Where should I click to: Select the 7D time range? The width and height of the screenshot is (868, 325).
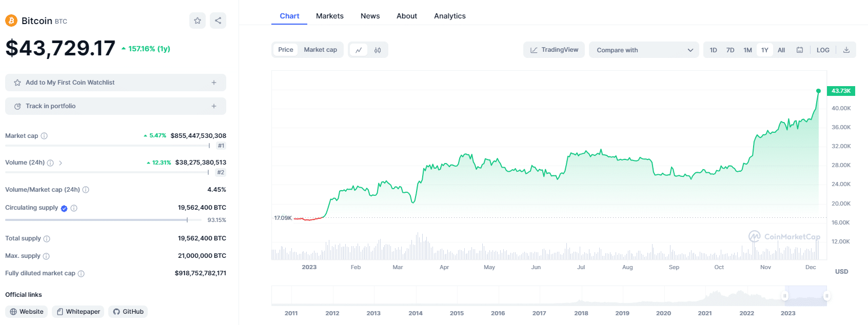pos(730,50)
